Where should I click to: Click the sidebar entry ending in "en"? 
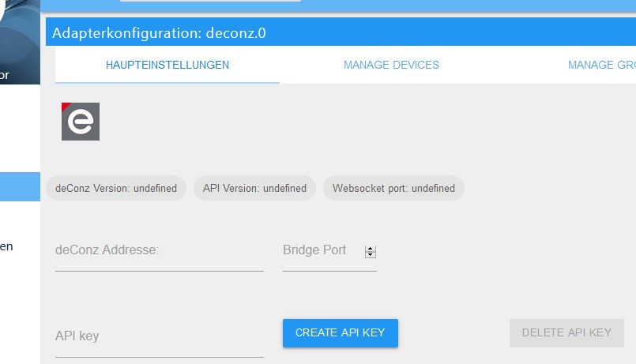(x=6, y=246)
